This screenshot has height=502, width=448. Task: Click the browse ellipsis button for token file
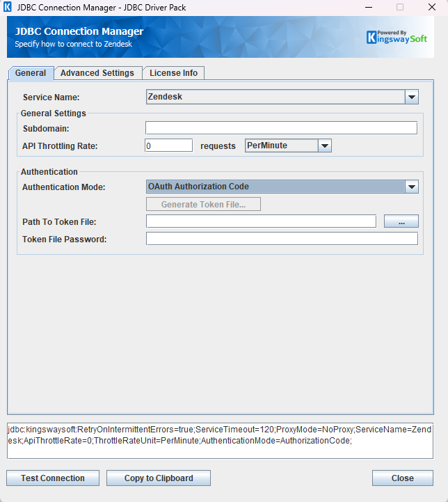[x=401, y=221]
